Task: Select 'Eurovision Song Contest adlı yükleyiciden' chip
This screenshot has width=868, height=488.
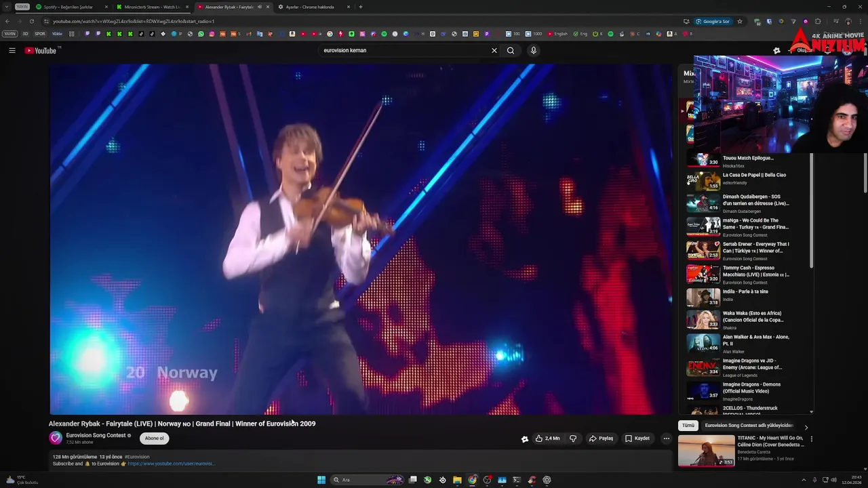Action: [x=749, y=426]
